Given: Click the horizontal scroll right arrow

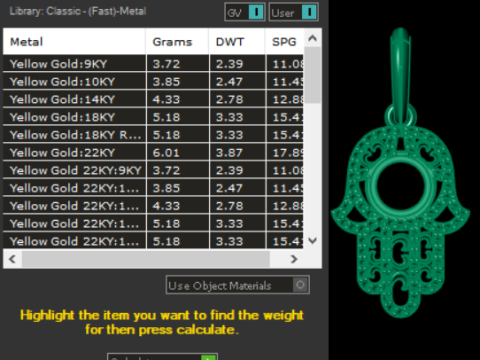Looking at the screenshot, I should tap(294, 259).
